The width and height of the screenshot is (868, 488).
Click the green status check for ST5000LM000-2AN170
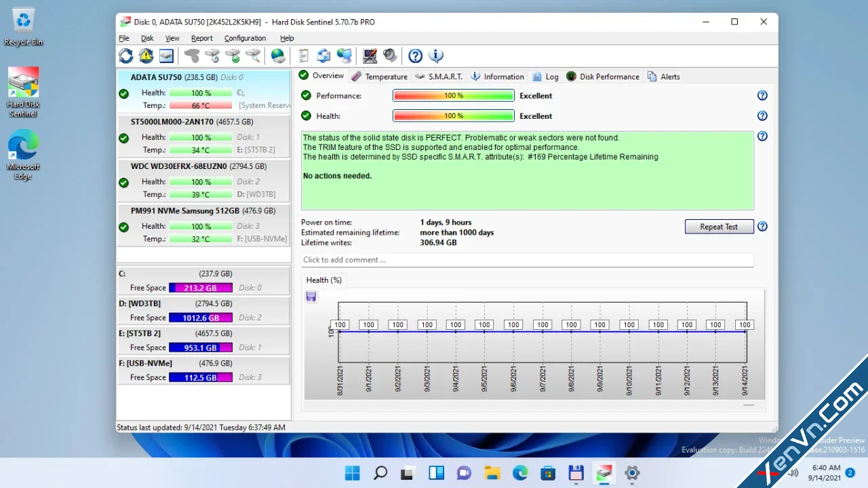(x=123, y=138)
